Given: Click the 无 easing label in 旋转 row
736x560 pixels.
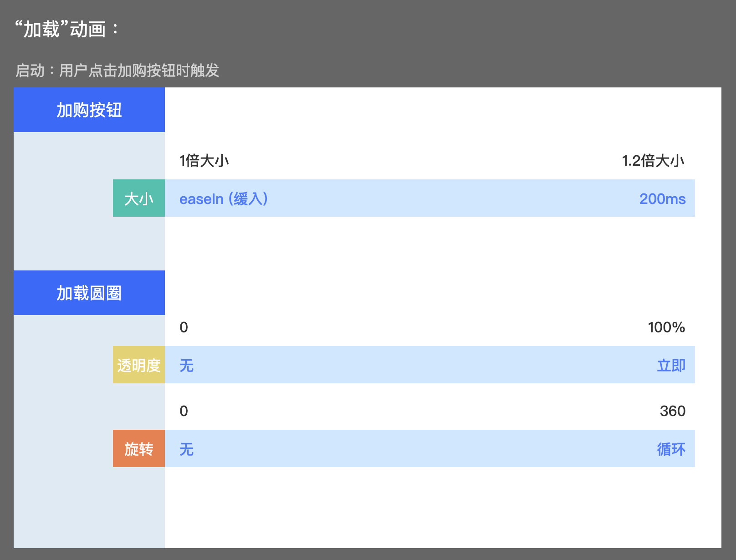Looking at the screenshot, I should coord(187,449).
